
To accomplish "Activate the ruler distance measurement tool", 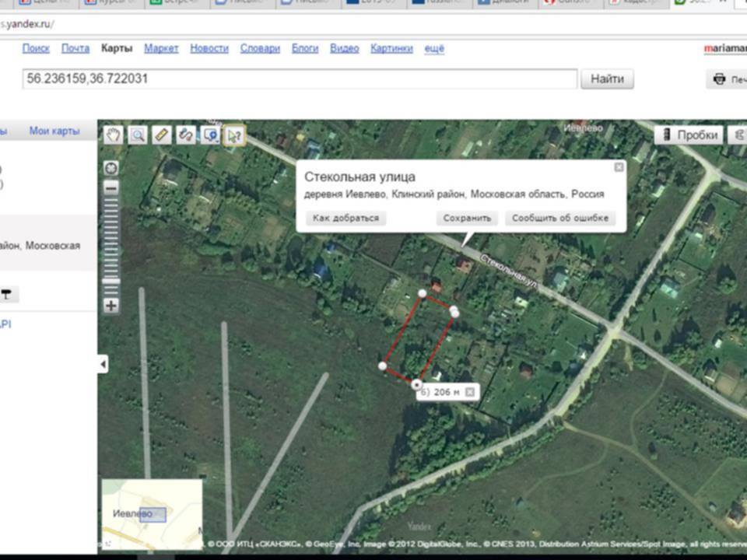I will (161, 135).
